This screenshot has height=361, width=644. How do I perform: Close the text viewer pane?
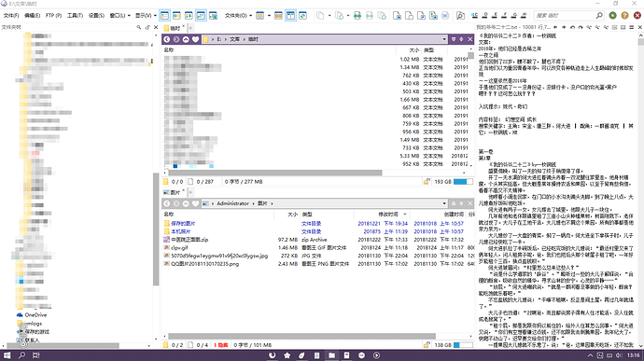click(640, 27)
